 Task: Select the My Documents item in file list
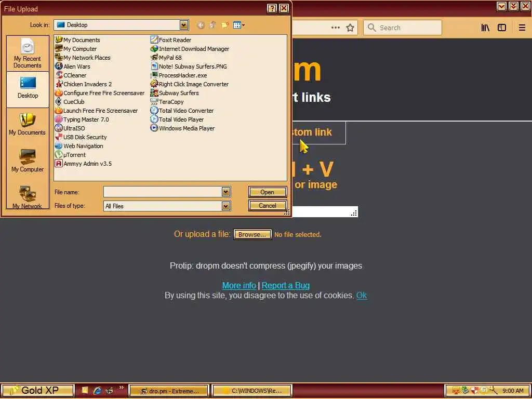click(78, 40)
